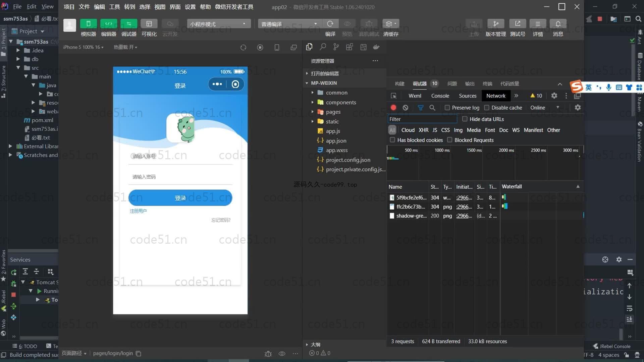The image size is (644, 362).
Task: Switch to the Sources tab
Action: [468, 96]
